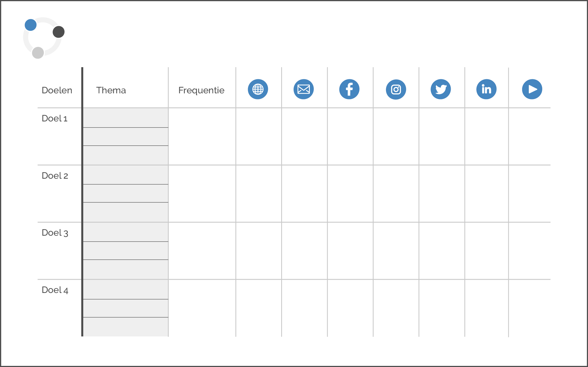Click the YouTube play icon
Image resolution: width=588 pixels, height=367 pixels.
tap(532, 89)
